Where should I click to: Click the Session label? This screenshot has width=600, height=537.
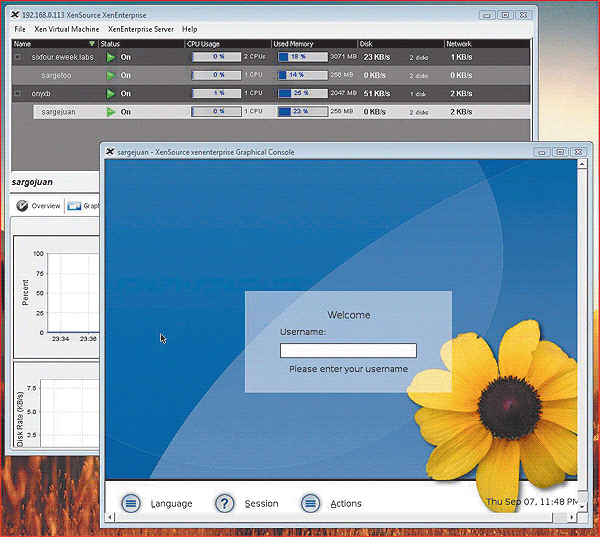(261, 504)
